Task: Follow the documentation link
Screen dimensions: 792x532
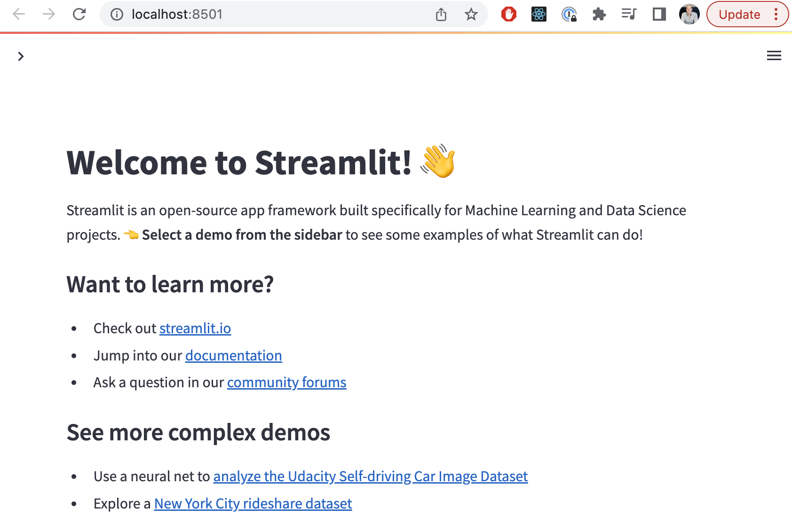Action: 233,356
